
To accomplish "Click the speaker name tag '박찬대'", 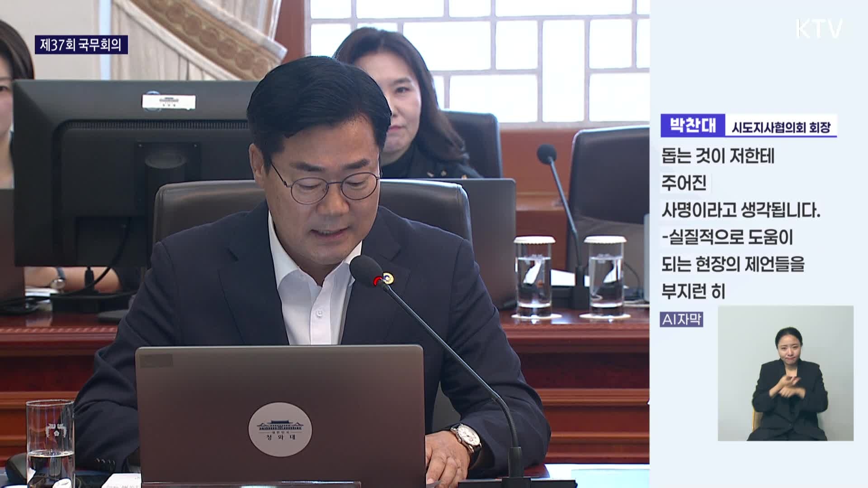I will (x=692, y=125).
